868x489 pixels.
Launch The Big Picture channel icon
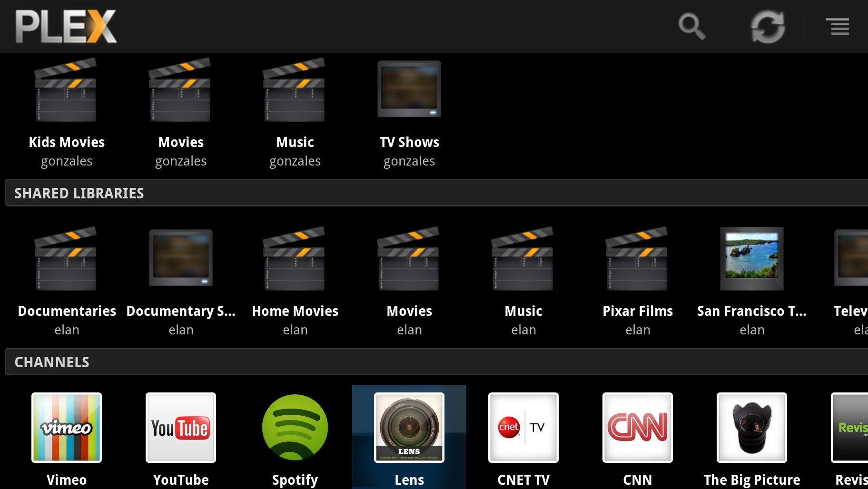coord(752,428)
